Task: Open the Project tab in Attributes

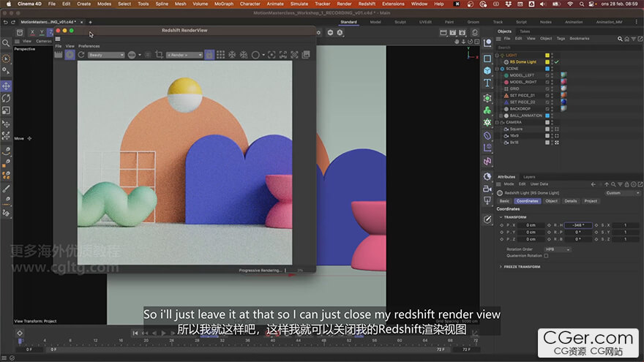Action: click(591, 201)
